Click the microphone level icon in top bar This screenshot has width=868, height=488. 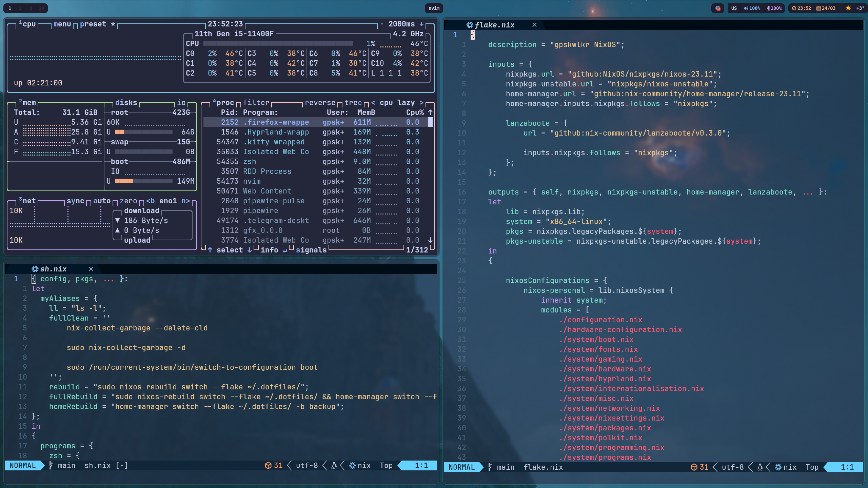(768, 8)
